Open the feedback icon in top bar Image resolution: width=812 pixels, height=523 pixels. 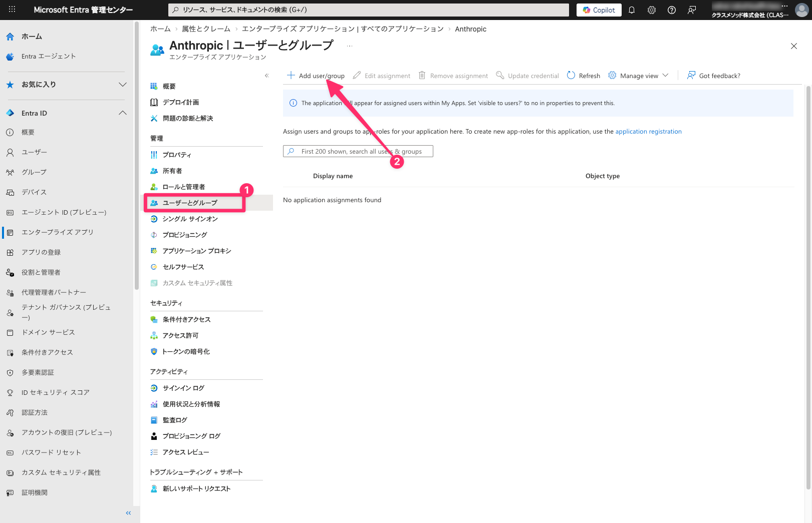692,10
